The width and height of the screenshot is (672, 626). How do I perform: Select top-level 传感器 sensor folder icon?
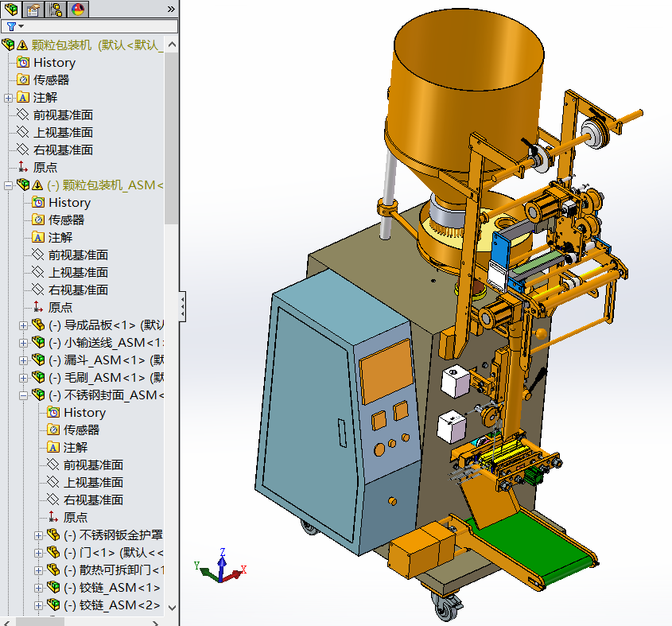click(23, 80)
